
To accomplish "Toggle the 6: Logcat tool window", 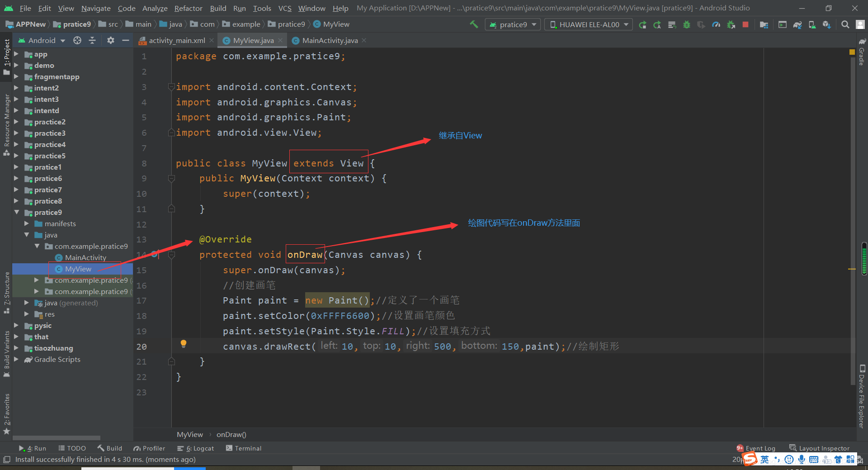I will 195,448.
